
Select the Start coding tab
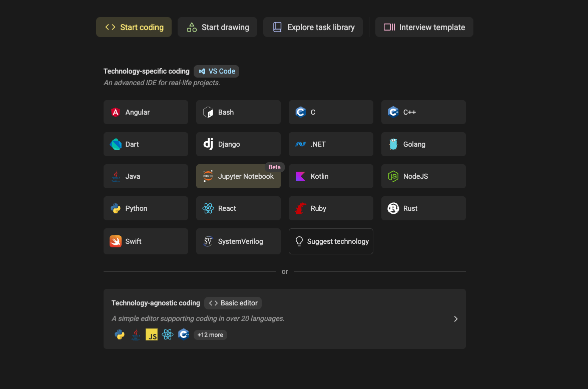(x=134, y=27)
